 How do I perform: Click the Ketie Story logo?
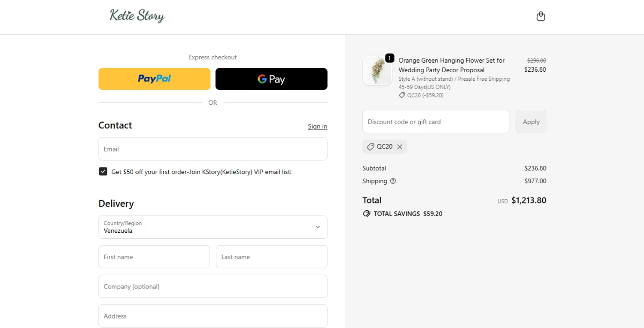click(137, 16)
